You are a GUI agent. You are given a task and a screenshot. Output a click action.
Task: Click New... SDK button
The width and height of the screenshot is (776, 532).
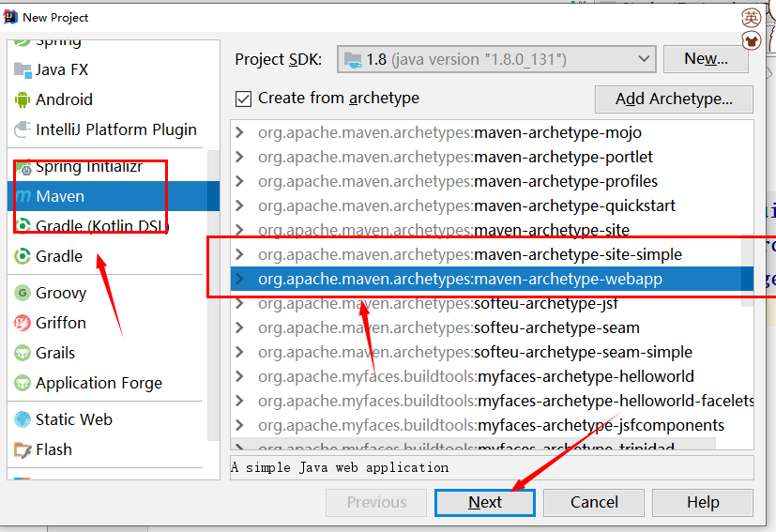click(x=706, y=59)
